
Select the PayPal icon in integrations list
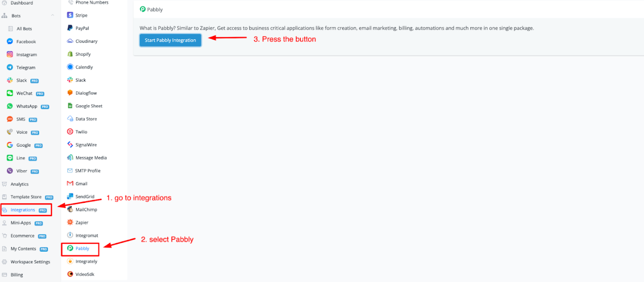click(x=70, y=28)
